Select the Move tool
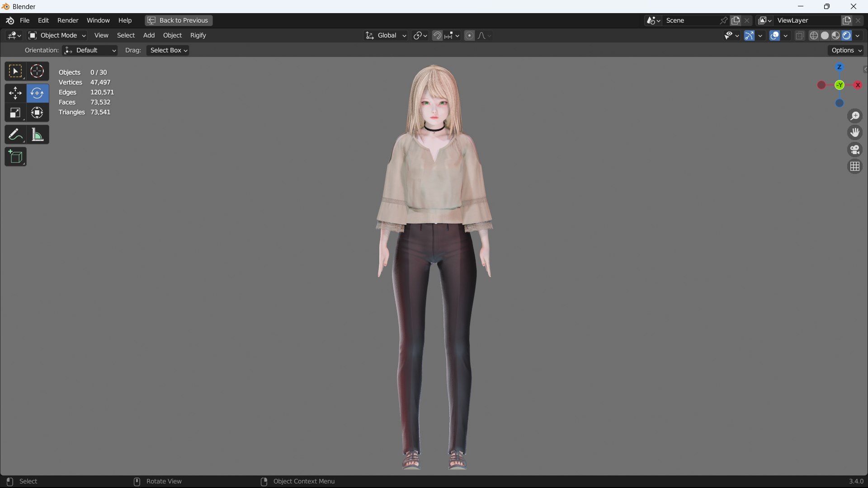 click(x=15, y=93)
